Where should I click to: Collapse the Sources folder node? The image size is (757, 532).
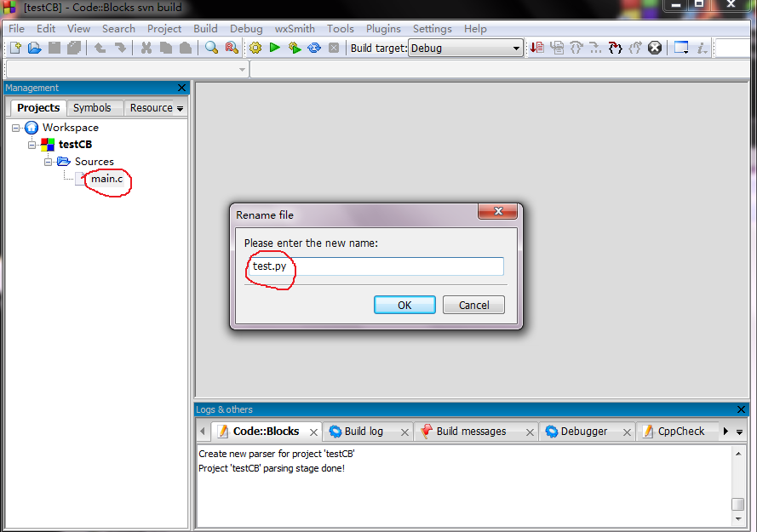click(48, 162)
